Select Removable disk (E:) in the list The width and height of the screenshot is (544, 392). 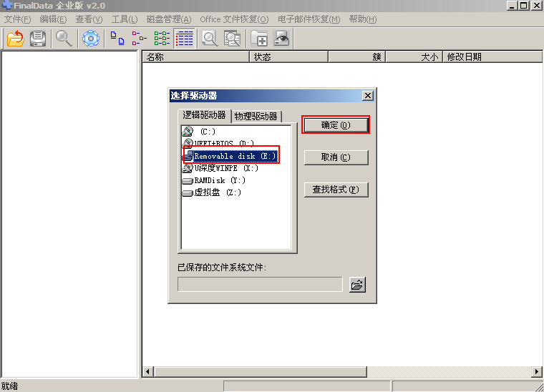(230, 156)
